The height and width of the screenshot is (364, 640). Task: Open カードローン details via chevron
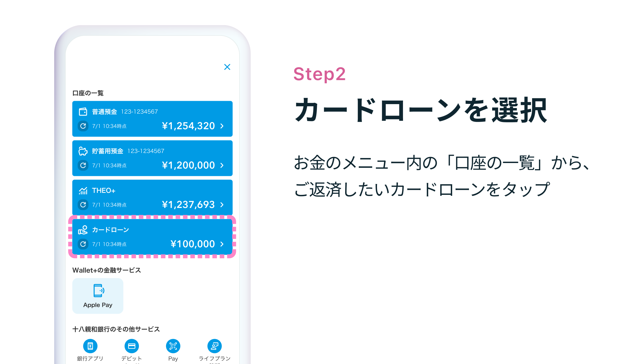222,244
